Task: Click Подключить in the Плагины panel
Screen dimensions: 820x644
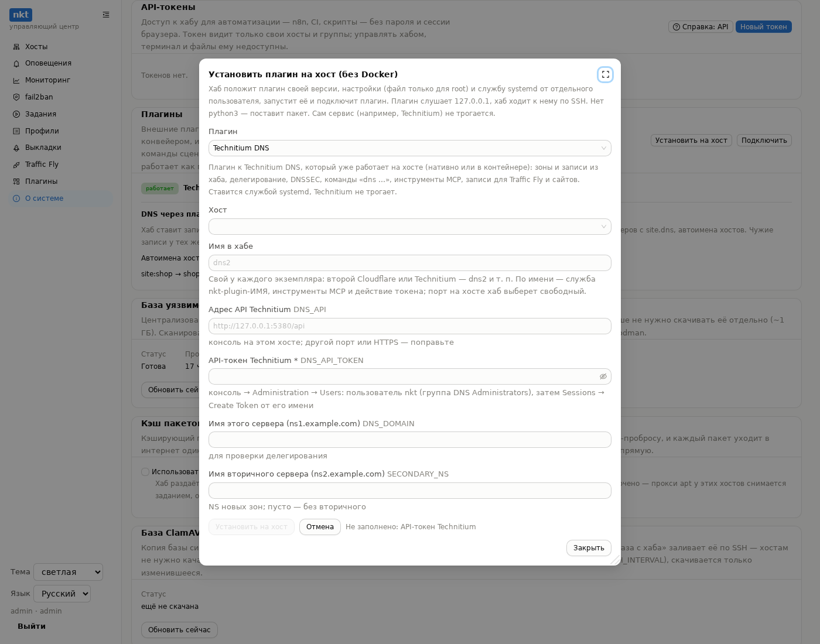Action: 764,141
